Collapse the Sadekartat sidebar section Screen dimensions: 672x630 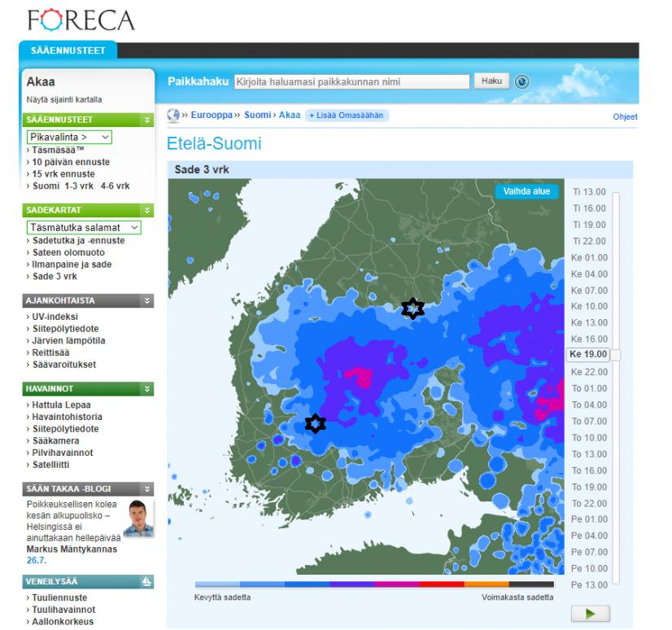coord(147,210)
